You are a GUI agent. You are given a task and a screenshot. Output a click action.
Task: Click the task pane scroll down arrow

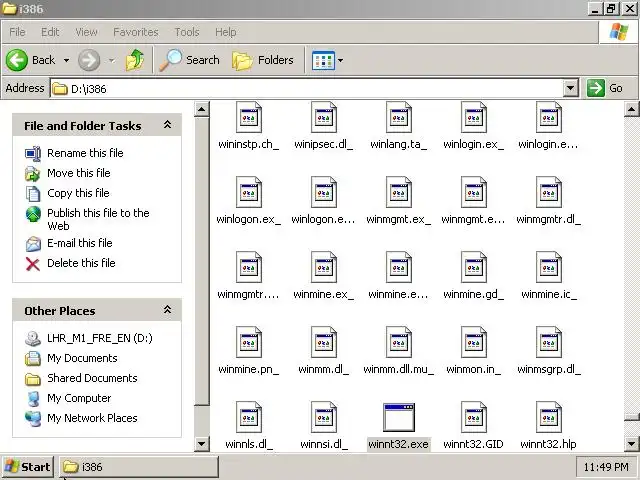pos(202,444)
